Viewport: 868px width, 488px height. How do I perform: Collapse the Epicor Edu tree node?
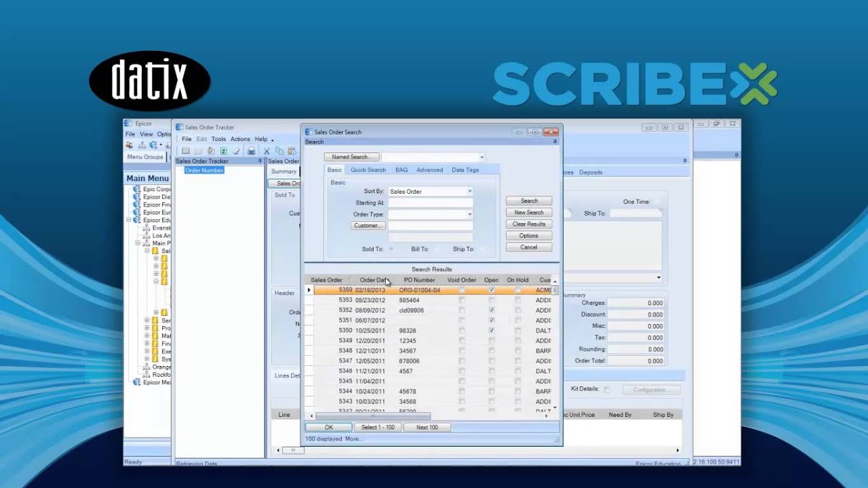[127, 220]
